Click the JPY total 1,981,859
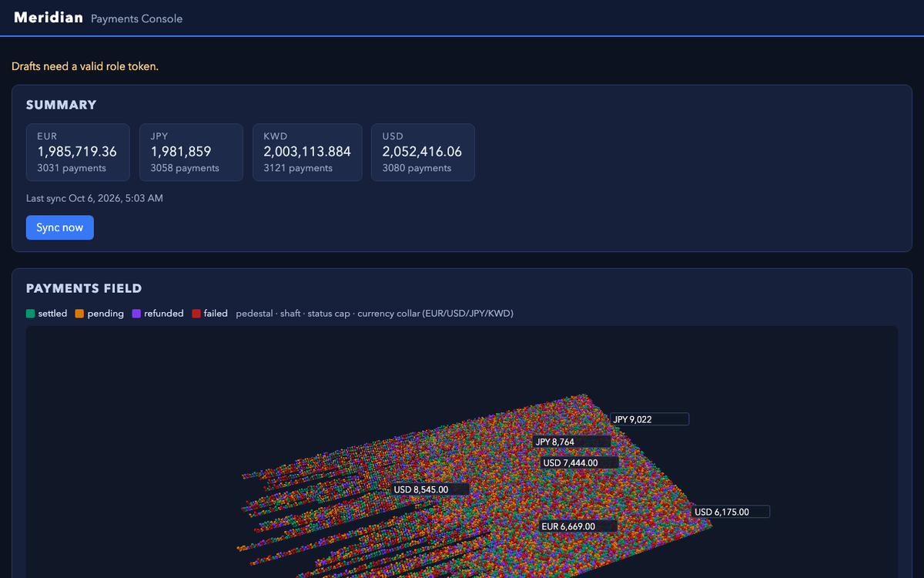This screenshot has width=924, height=578. (181, 152)
